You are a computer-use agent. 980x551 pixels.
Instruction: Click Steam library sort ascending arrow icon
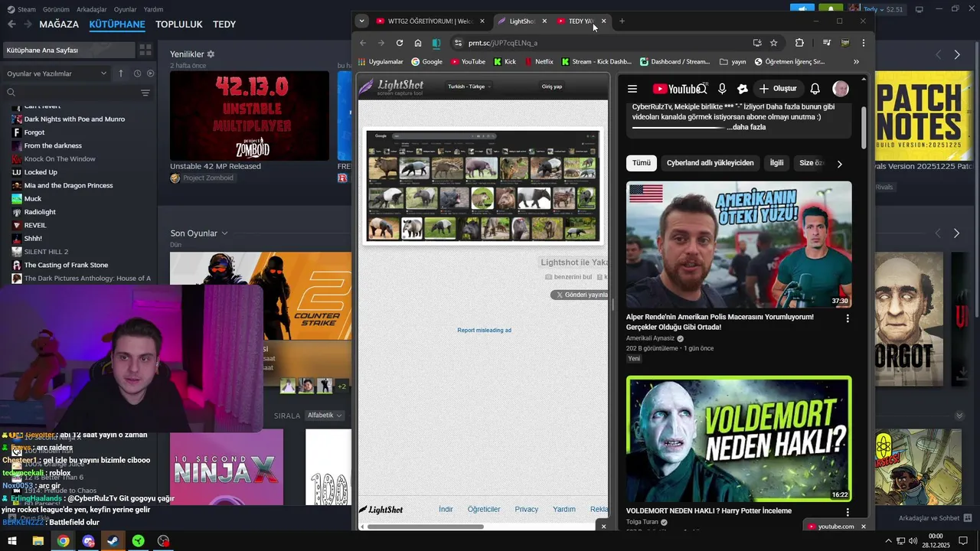click(121, 73)
